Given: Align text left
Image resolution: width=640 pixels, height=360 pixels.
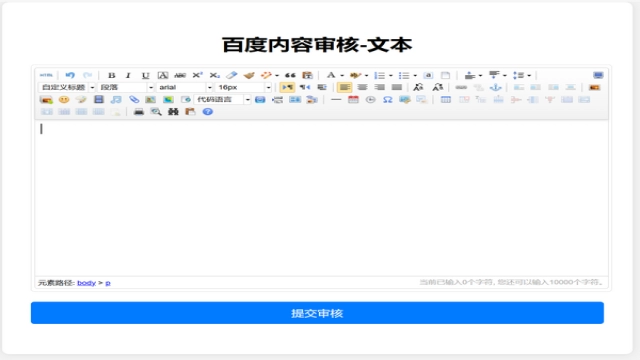Looking at the screenshot, I should [344, 87].
